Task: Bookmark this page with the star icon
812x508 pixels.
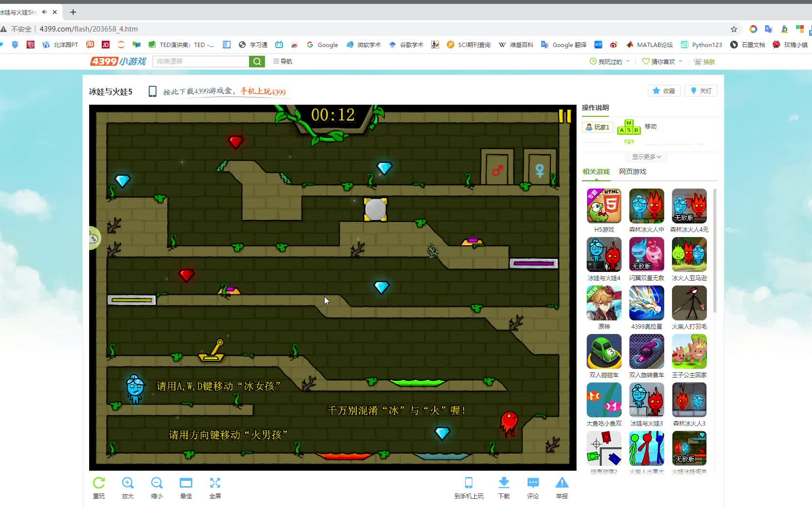Action: [734, 29]
